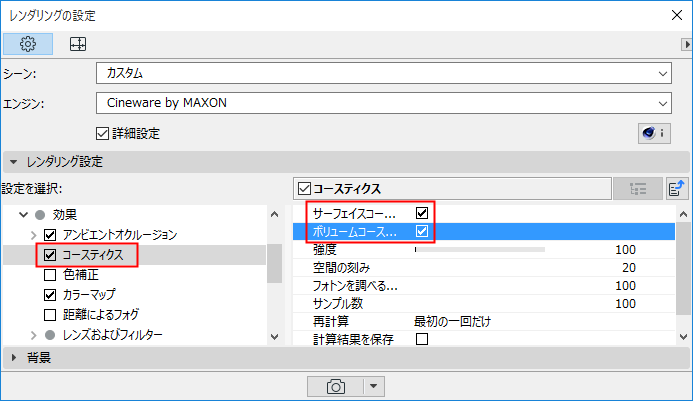The width and height of the screenshot is (693, 401).
Task: Click the transfer settings icon button
Action: [677, 189]
